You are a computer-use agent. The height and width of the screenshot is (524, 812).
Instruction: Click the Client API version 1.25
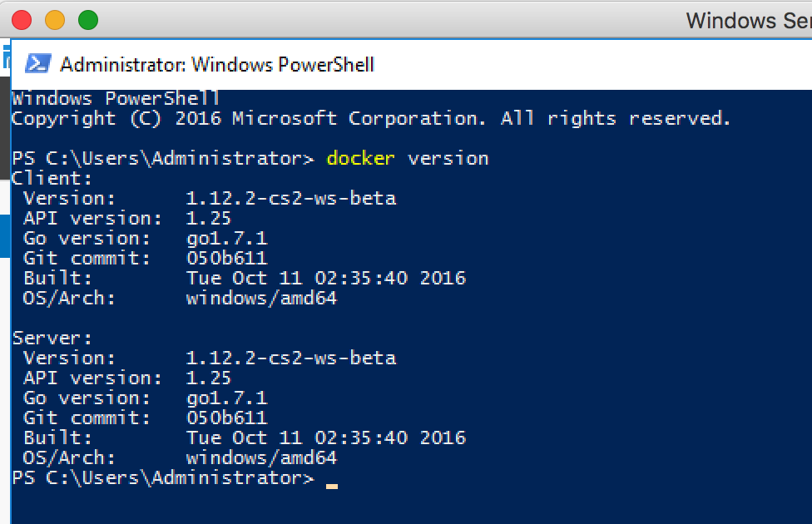(x=208, y=218)
